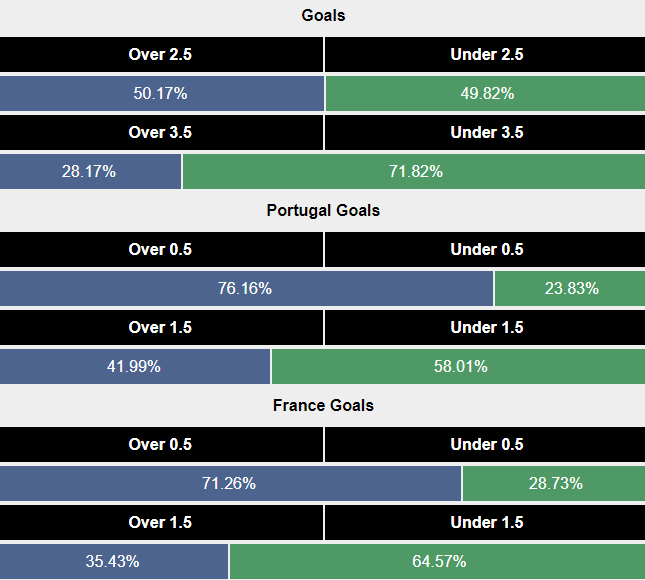Click the green 64.57% bar segment
This screenshot has width=645, height=580.
438,562
